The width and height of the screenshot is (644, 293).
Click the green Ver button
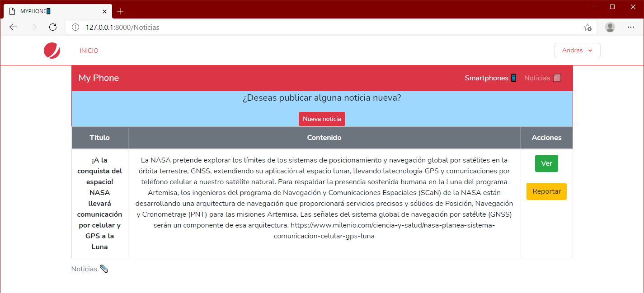(546, 163)
